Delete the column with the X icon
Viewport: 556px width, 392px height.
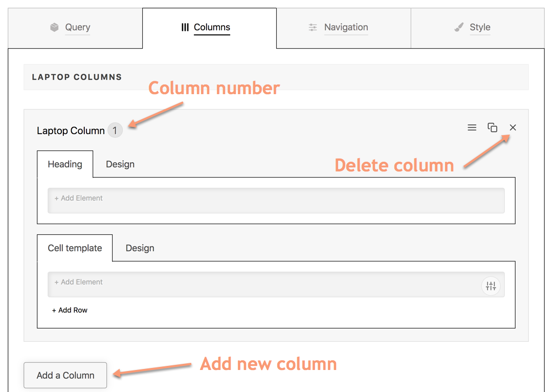tap(513, 127)
